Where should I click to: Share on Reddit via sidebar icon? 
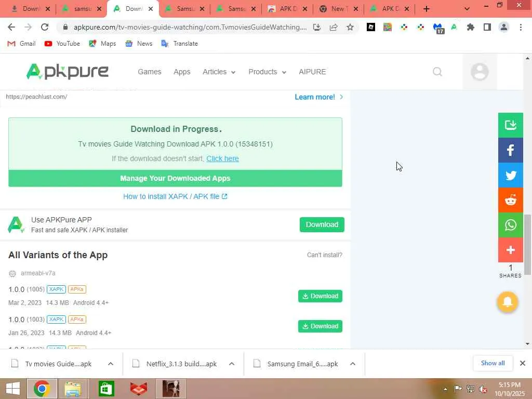coord(510,200)
